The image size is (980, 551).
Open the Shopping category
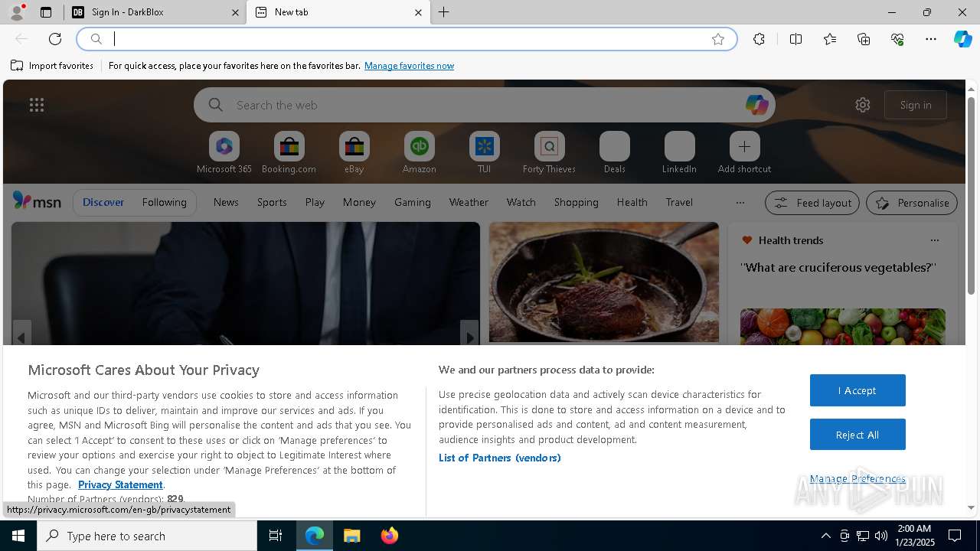coord(577,202)
